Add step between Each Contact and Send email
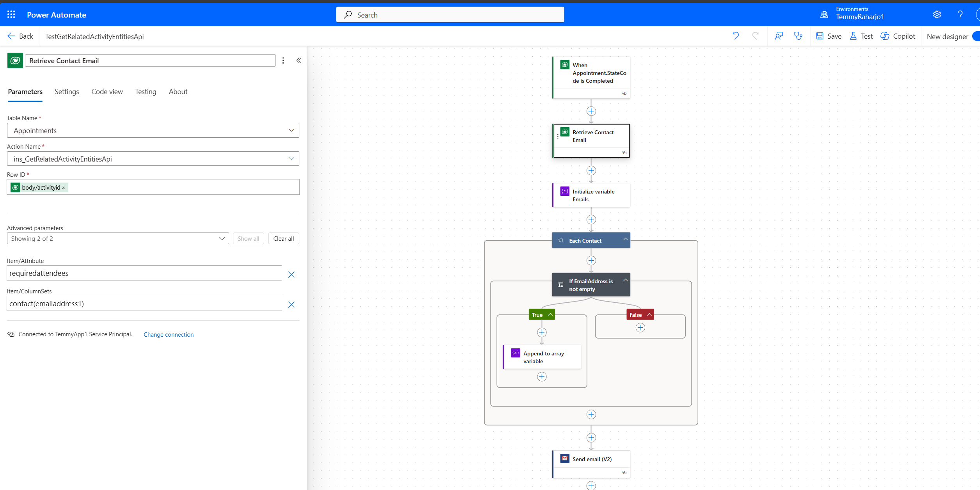 tap(591, 438)
